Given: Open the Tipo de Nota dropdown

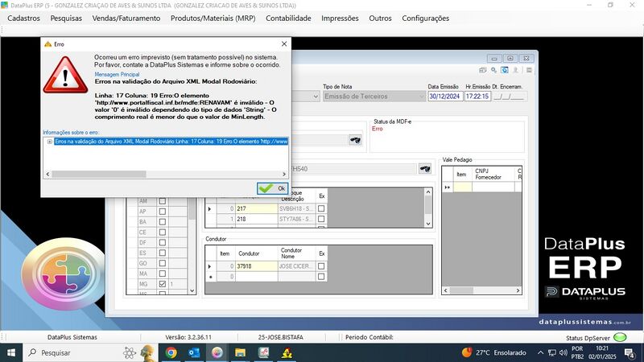Looking at the screenshot, I should pyautogui.click(x=421, y=97).
